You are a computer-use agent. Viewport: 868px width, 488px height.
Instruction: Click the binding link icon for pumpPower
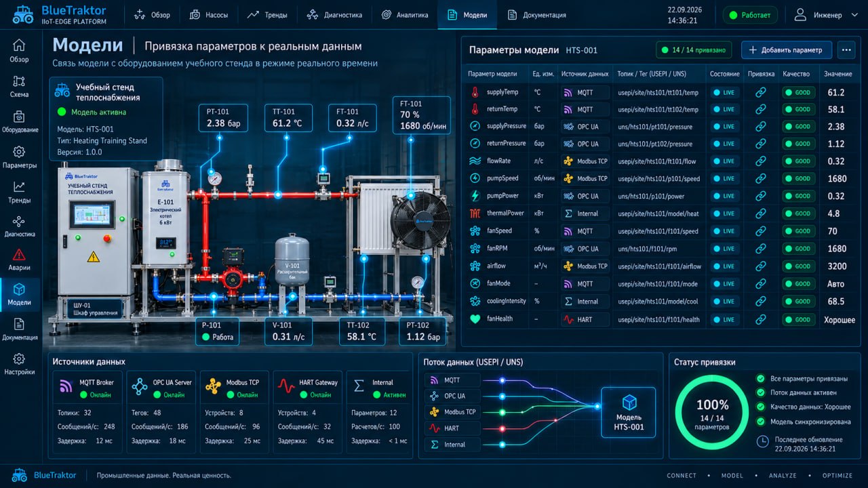click(761, 197)
